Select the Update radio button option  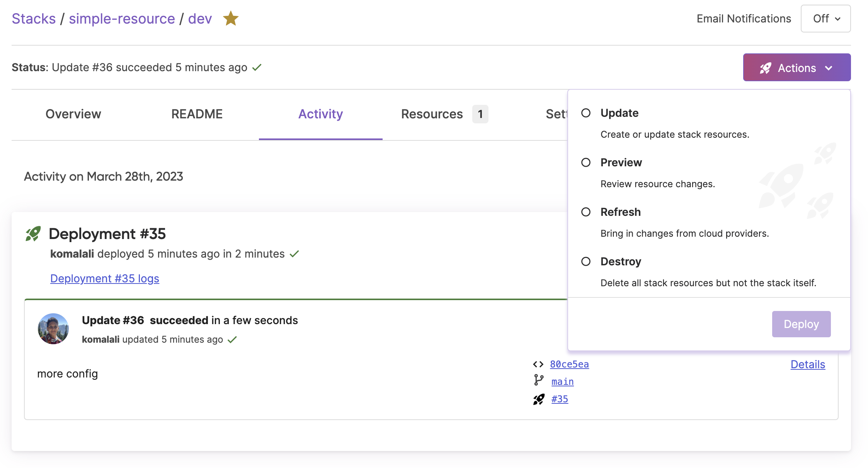(586, 113)
